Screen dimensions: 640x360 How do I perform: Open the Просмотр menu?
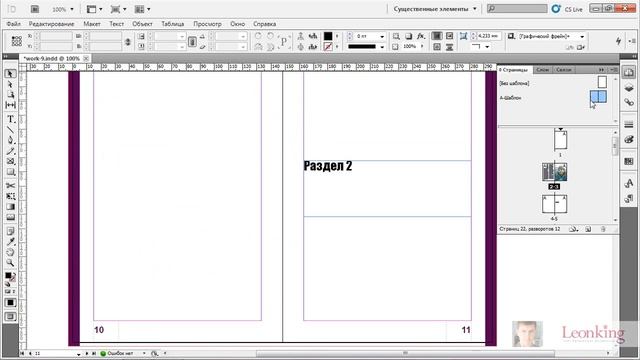(207, 24)
